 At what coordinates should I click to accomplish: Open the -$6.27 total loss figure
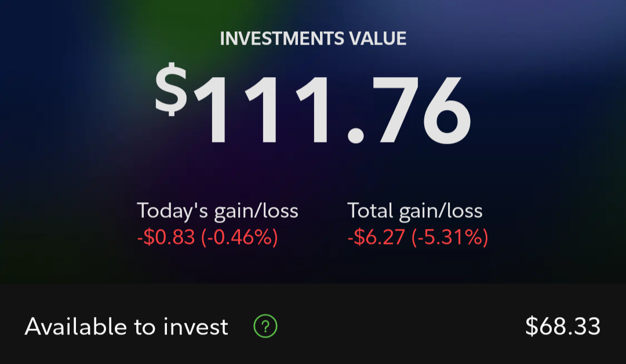[377, 237]
